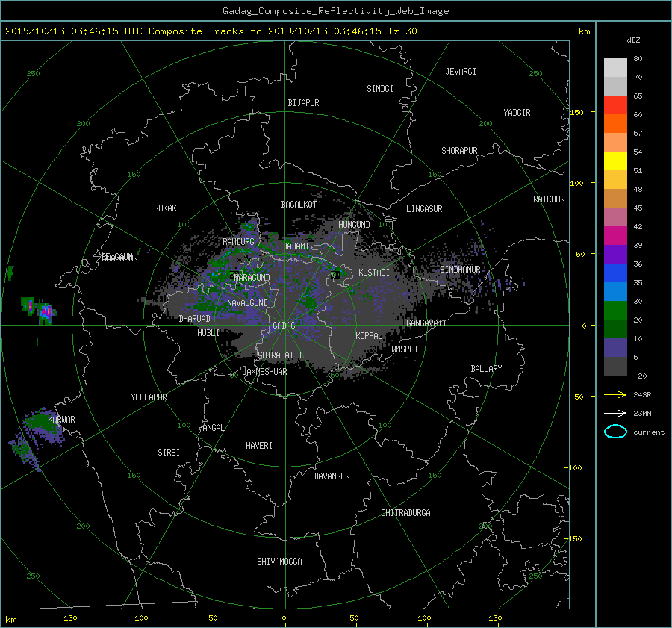Screen dimensions: 672x628
Task: Select the bright yellow 54-51 dBZ swatch
Action: point(615,161)
